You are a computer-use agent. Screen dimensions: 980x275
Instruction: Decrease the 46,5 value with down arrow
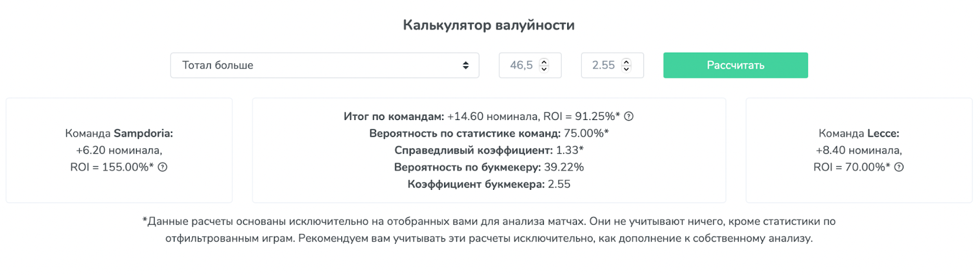[x=544, y=69]
